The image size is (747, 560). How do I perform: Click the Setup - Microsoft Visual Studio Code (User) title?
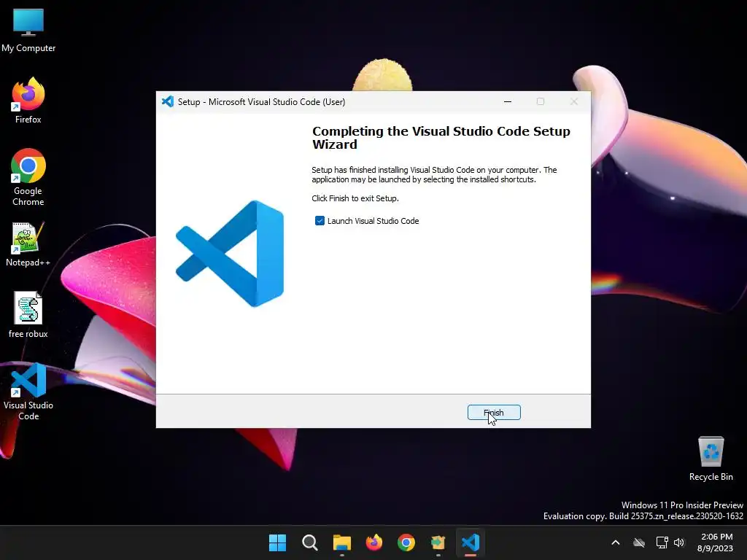click(x=262, y=102)
